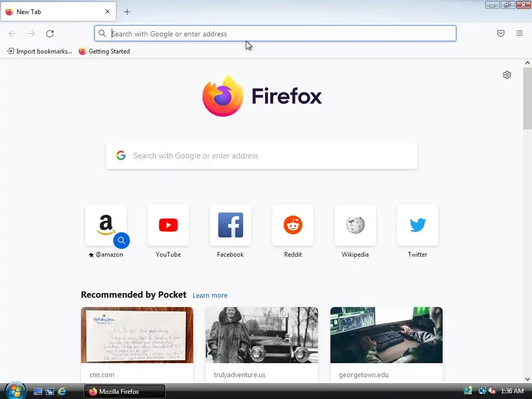Open the Firefox hamburger menu
The height and width of the screenshot is (399, 532).
point(520,33)
